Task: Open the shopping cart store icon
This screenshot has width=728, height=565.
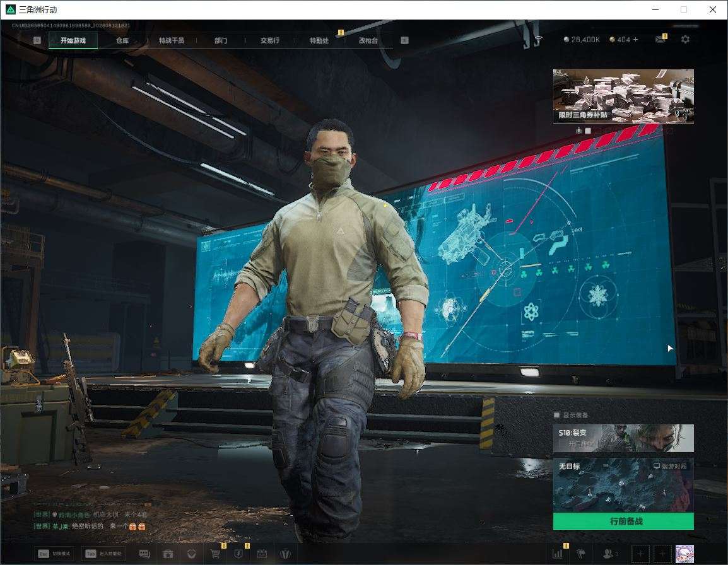Action: coord(215,554)
